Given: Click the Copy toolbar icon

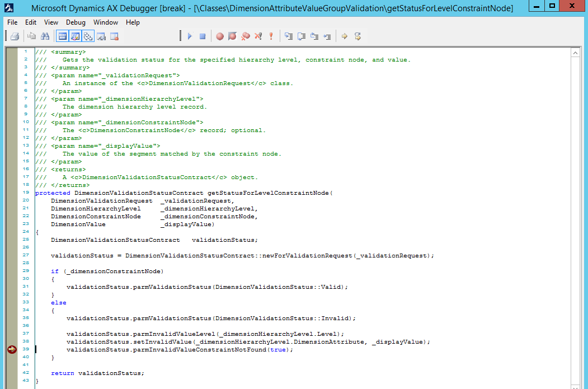Looking at the screenshot, I should 32,36.
